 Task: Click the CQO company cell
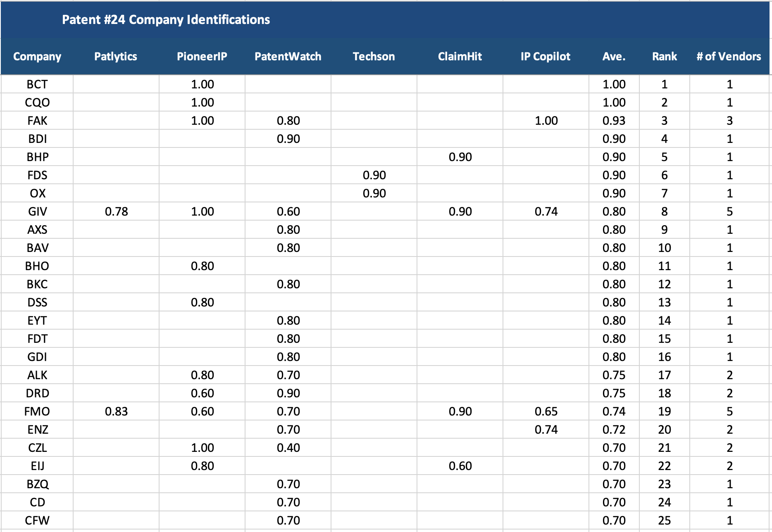pos(37,102)
